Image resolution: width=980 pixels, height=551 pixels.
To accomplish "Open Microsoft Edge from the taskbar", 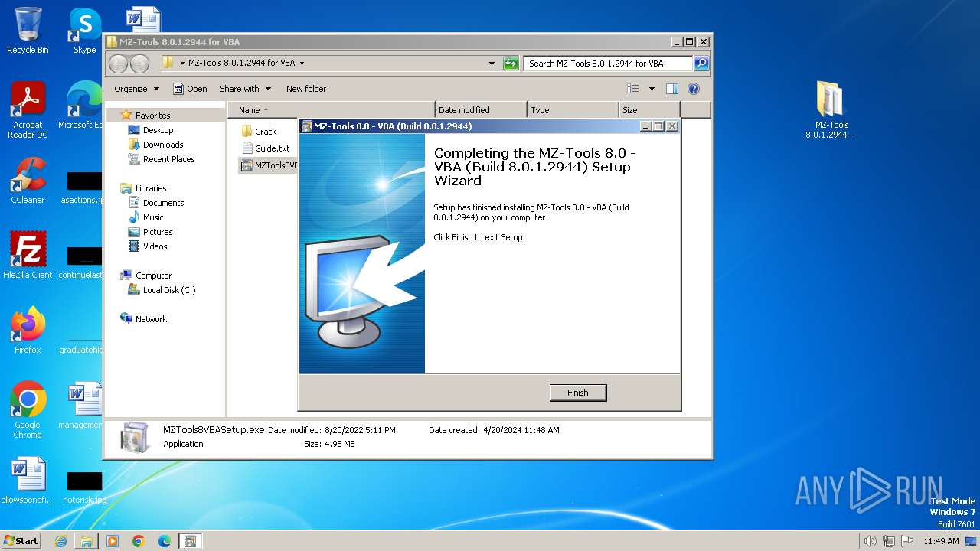I will tap(165, 541).
